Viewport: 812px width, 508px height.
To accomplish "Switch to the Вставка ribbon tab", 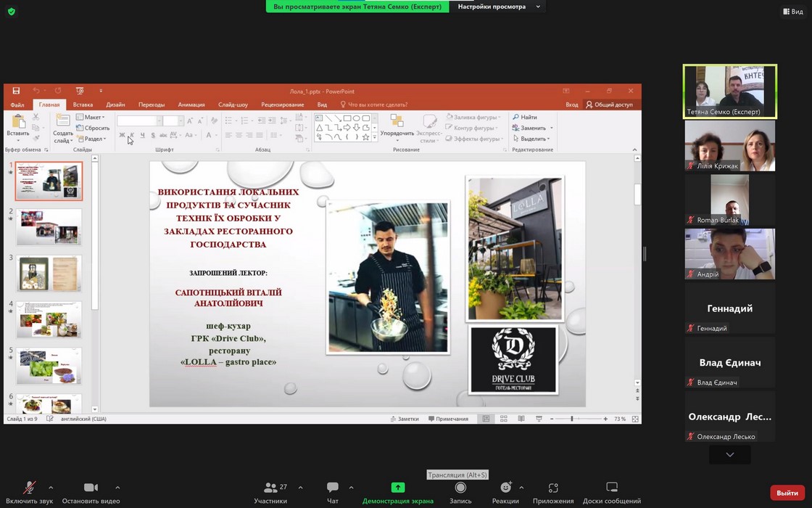I will (83, 105).
